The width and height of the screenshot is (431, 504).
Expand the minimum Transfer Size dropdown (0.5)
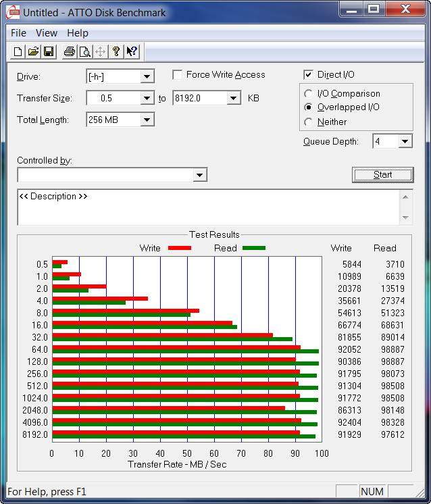(147, 98)
